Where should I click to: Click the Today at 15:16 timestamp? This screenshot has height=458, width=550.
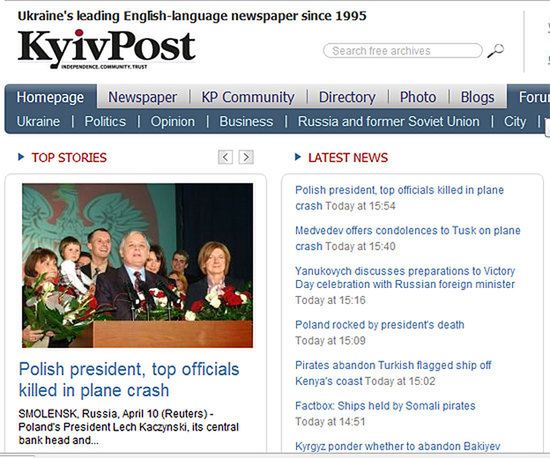[x=330, y=300]
